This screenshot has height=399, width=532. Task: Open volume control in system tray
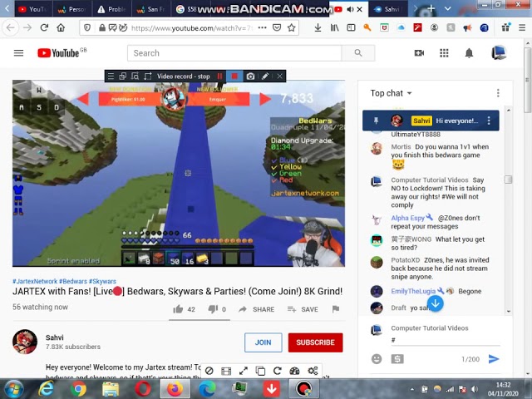click(x=475, y=389)
